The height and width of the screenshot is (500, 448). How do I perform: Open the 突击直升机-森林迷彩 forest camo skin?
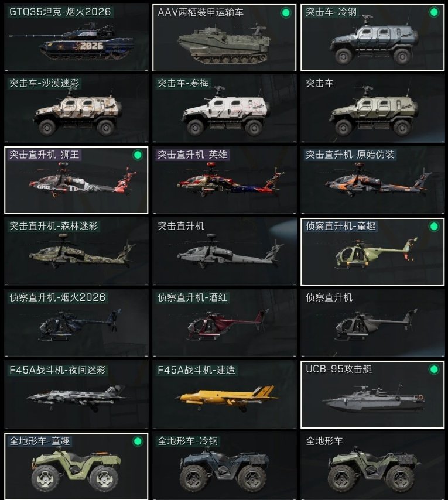point(76,252)
